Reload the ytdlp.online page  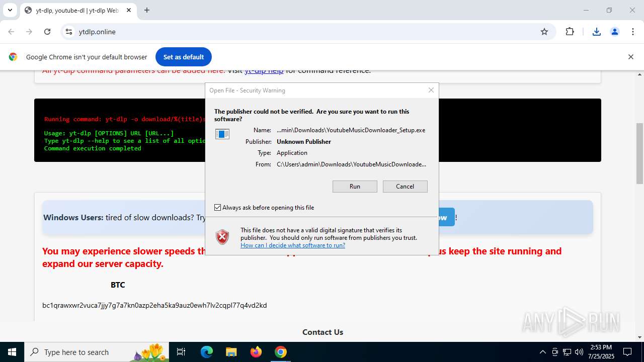47,32
